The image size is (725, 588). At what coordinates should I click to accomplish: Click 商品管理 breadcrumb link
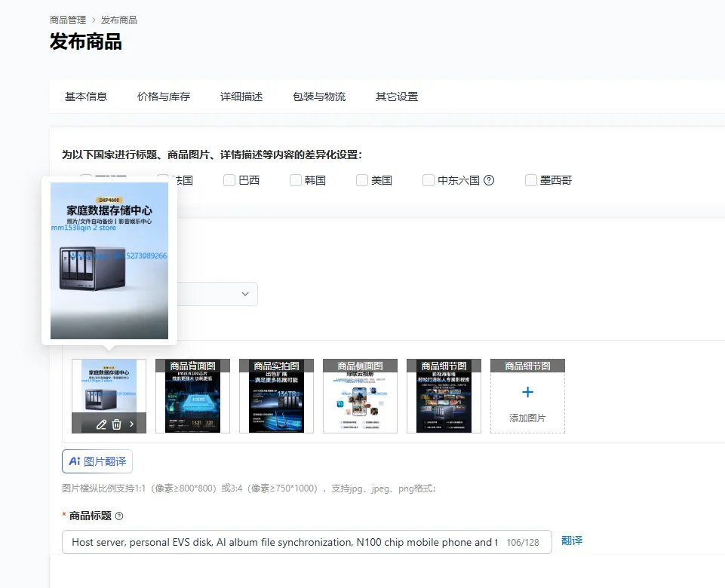(68, 20)
